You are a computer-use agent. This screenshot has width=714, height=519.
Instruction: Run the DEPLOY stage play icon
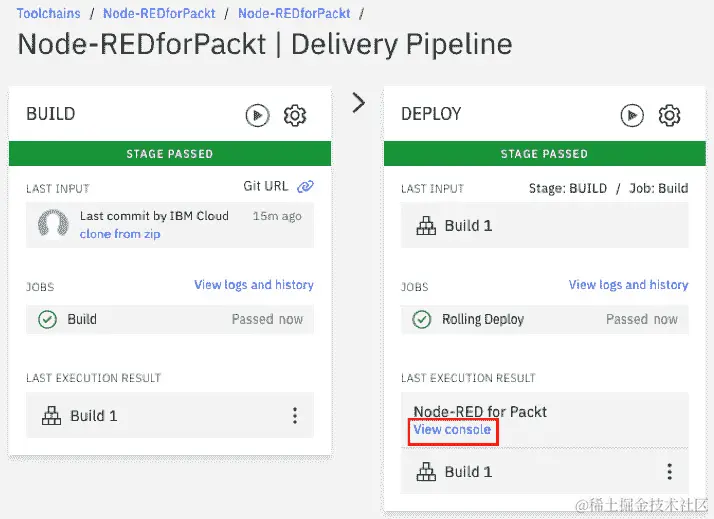click(632, 116)
